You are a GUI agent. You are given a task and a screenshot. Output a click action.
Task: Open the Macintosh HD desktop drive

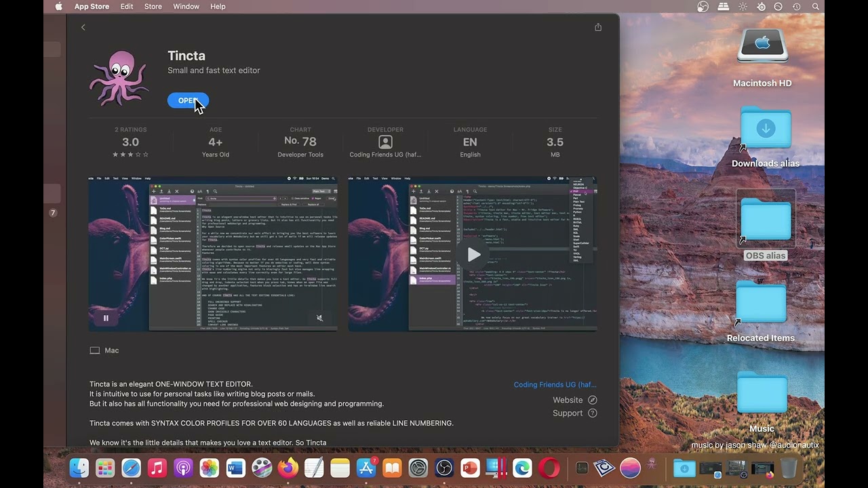click(762, 47)
